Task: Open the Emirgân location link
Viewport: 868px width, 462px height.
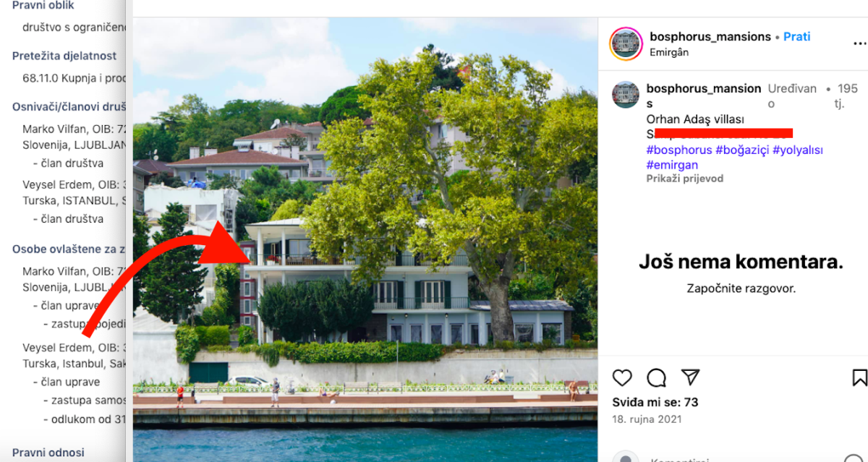Action: pos(669,52)
